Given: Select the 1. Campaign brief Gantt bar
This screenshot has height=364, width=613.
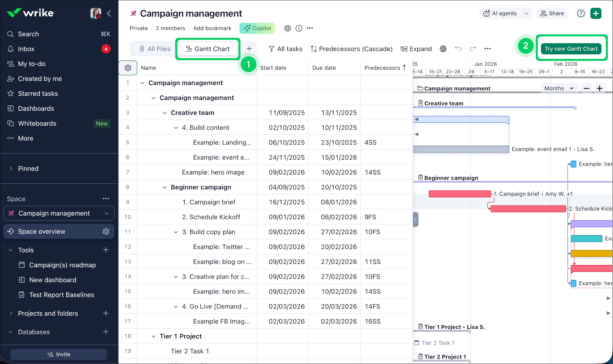Looking at the screenshot, I should pyautogui.click(x=460, y=194).
